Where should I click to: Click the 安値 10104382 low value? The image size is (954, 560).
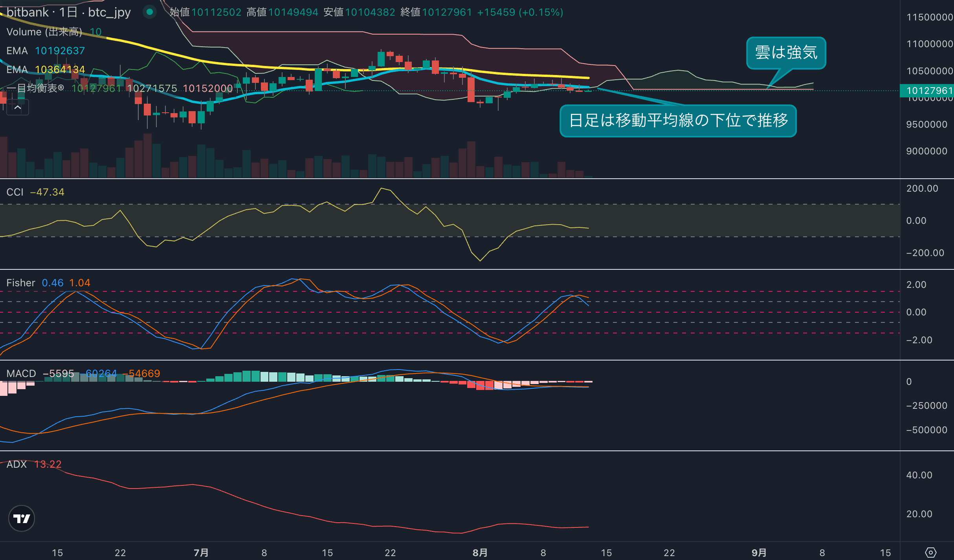(360, 12)
